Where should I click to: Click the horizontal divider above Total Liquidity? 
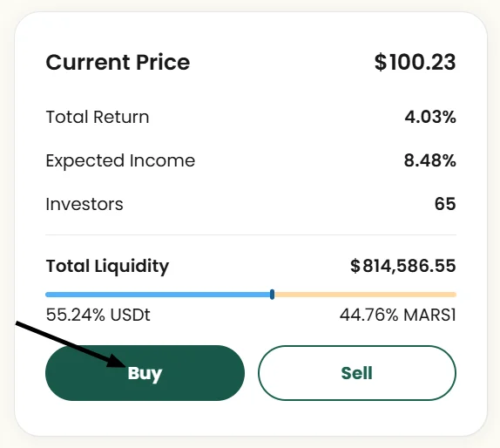251,234
